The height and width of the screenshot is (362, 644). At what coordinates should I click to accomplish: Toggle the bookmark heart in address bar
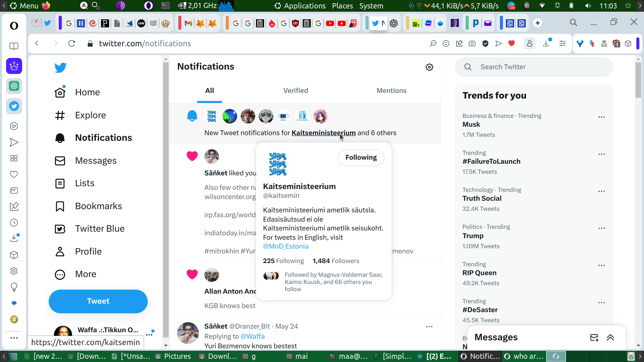pos(512,43)
